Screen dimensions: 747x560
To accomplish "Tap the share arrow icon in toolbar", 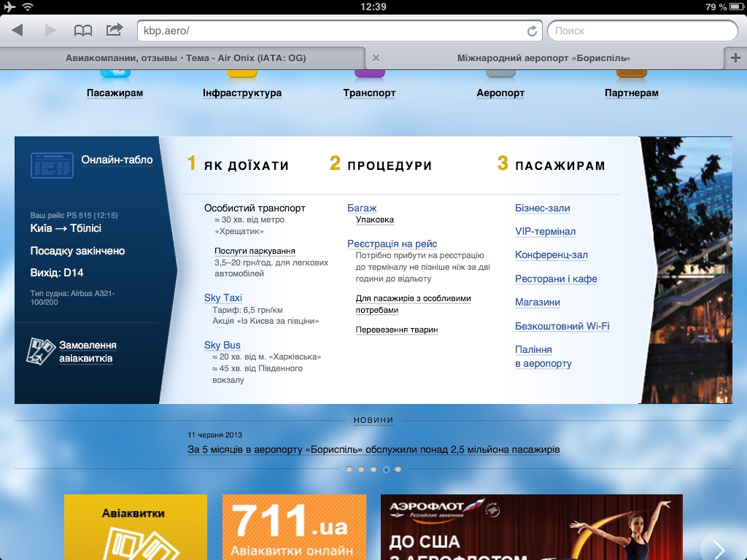I will pyautogui.click(x=115, y=30).
